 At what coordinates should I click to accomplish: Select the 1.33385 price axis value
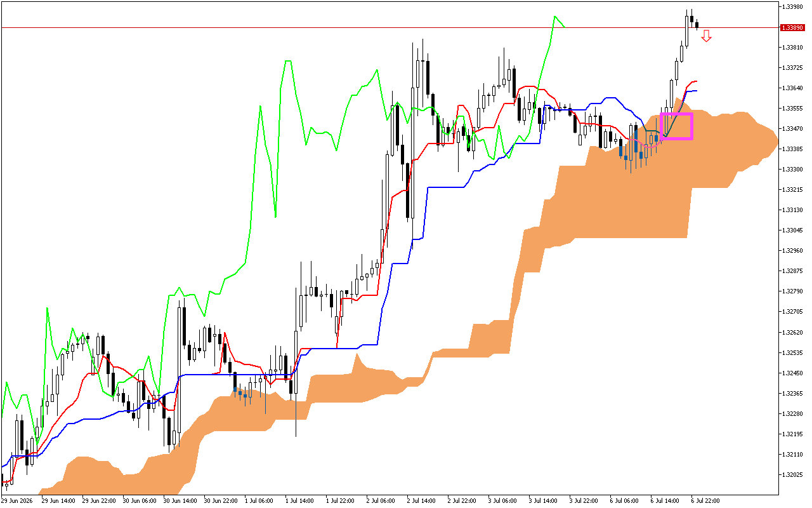[x=793, y=149]
